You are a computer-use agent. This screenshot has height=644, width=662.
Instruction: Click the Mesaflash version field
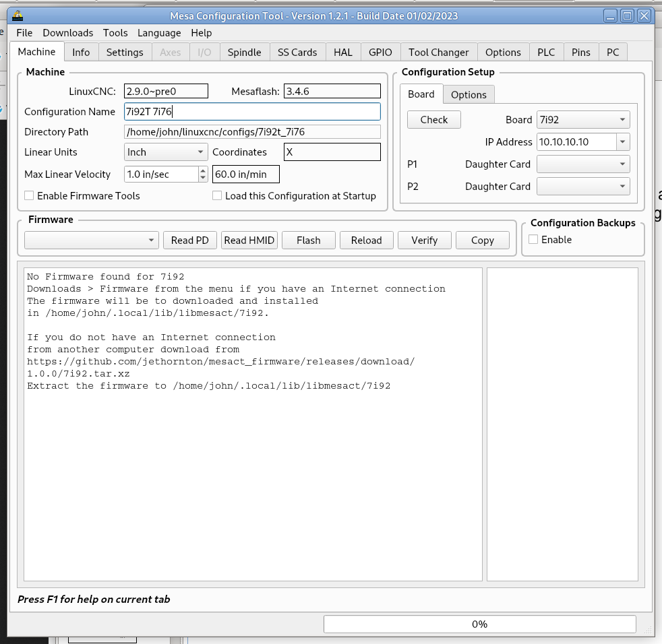pos(332,91)
